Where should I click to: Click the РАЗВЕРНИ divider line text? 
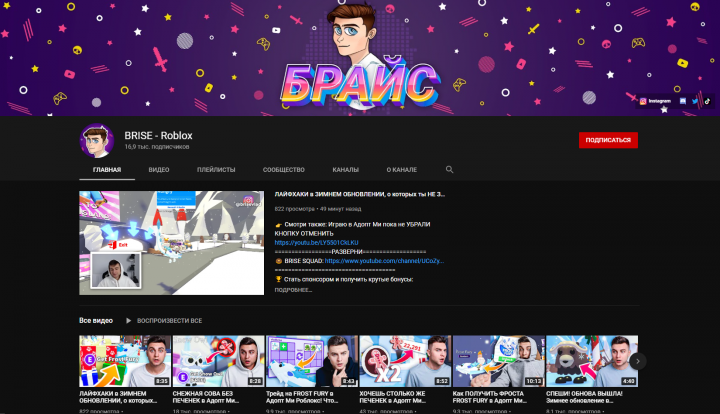point(350,252)
